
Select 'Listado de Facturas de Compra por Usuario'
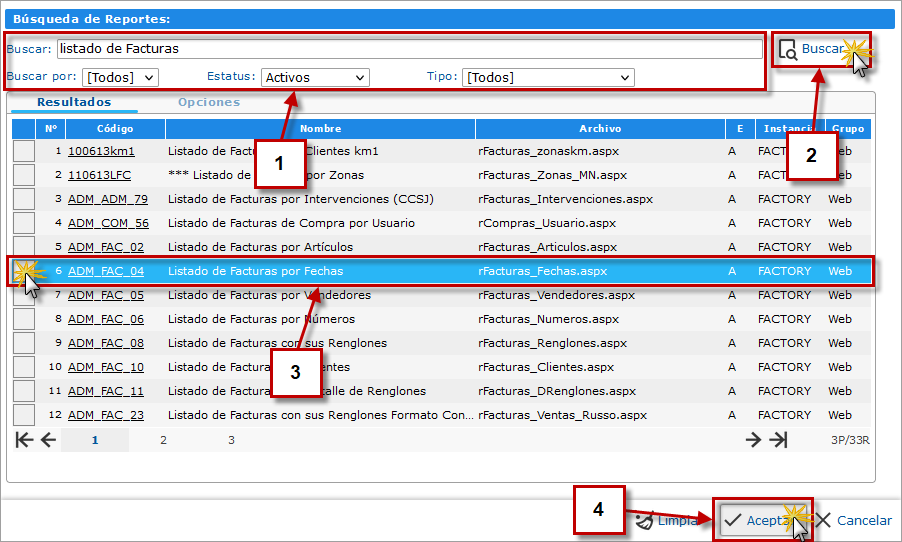291,223
